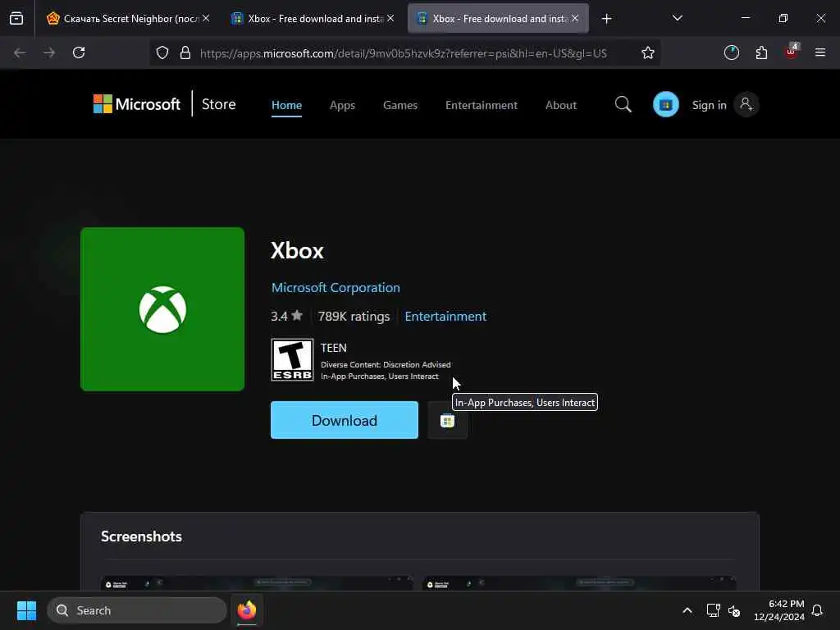
Task: Open the Store home link
Action: [x=218, y=104]
